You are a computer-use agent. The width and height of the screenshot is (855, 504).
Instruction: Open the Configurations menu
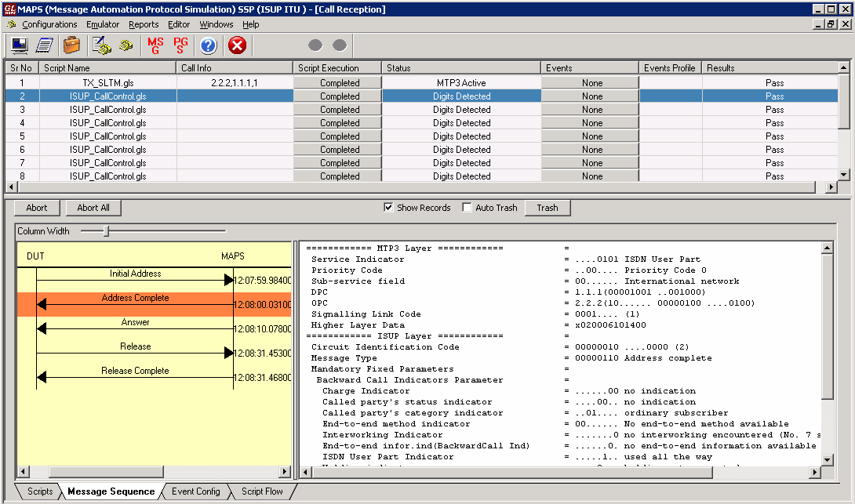tap(49, 24)
